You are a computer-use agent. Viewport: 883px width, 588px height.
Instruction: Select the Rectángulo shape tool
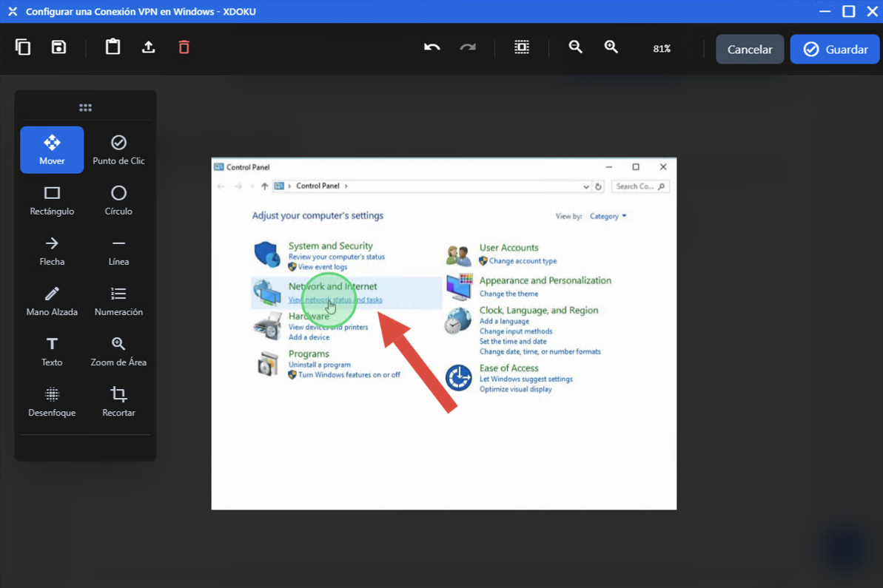pos(52,200)
